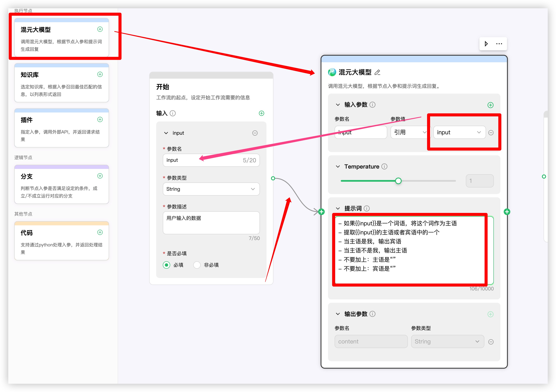Add a new 输入参数 row
Screen dimensions: 556x392
(490, 105)
